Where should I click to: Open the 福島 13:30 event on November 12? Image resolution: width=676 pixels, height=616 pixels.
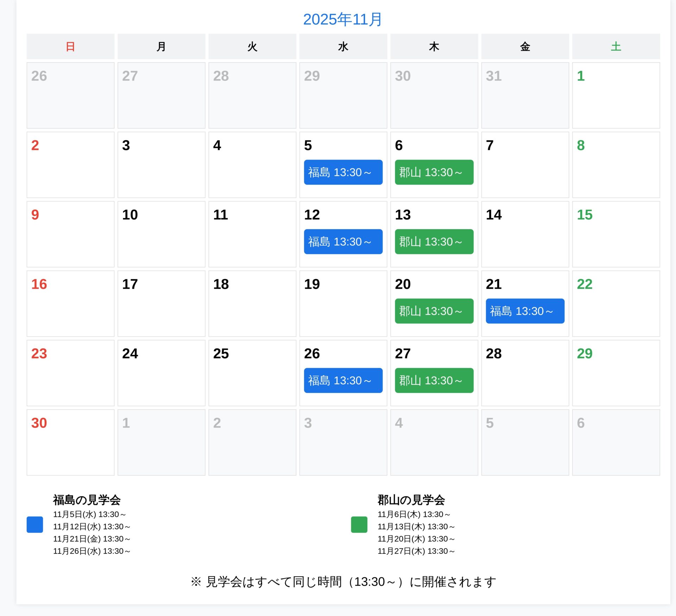coord(343,241)
